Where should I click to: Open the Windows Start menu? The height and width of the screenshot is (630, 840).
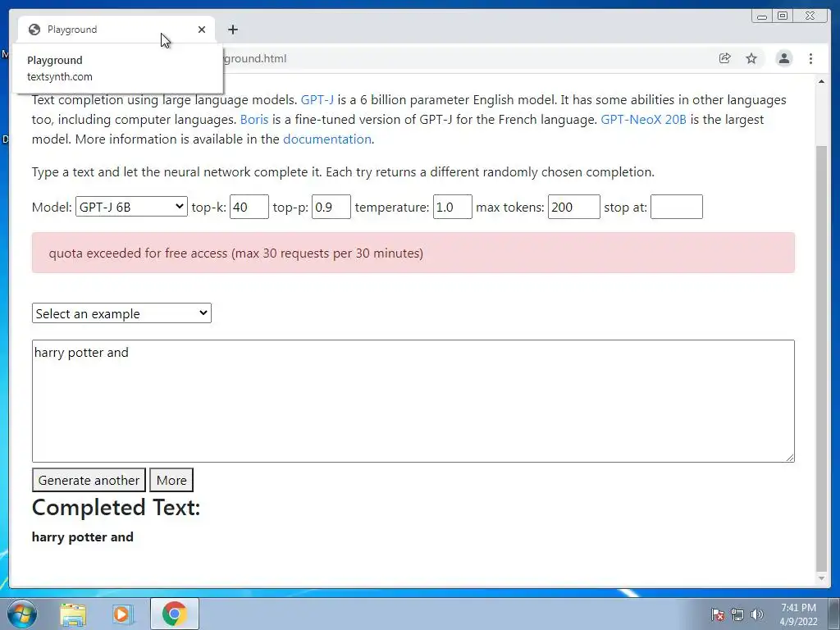[x=22, y=614]
